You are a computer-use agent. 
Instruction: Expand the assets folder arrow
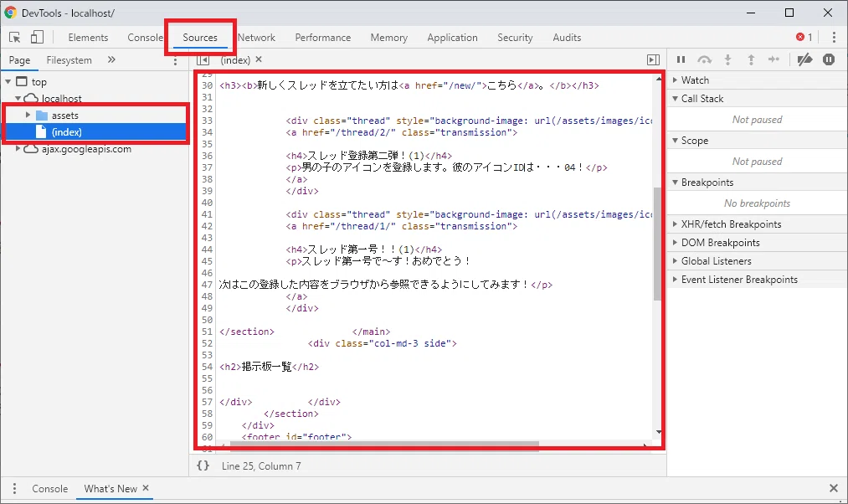pos(28,116)
